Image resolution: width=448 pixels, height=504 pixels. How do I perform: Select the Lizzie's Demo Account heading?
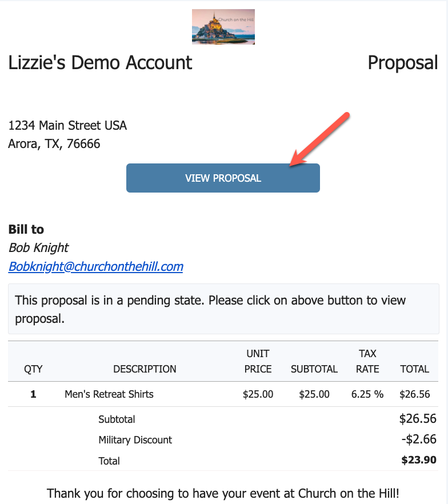[100, 62]
